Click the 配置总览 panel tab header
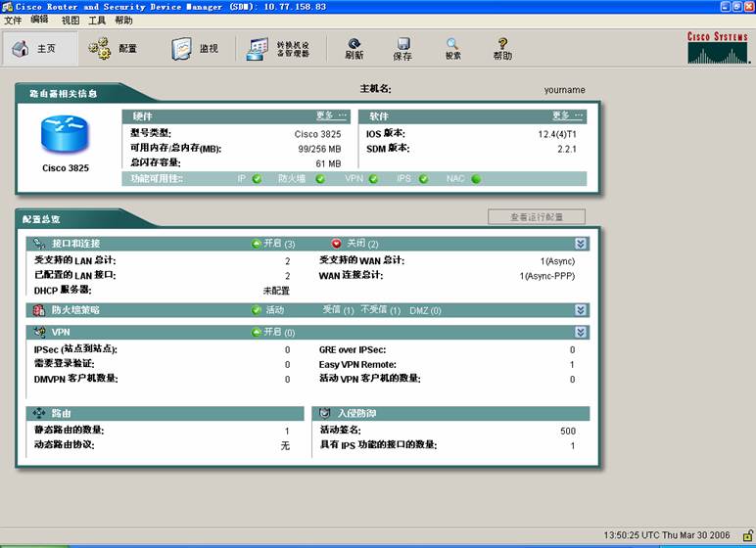 click(x=41, y=219)
